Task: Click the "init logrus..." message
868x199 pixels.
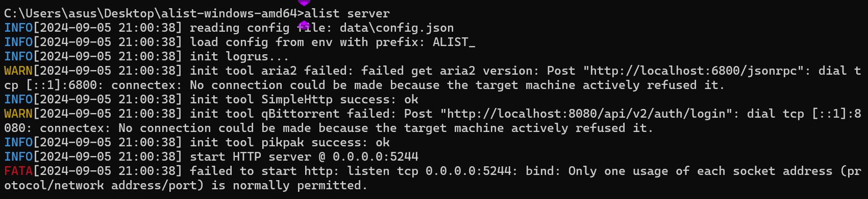Action: [239, 56]
